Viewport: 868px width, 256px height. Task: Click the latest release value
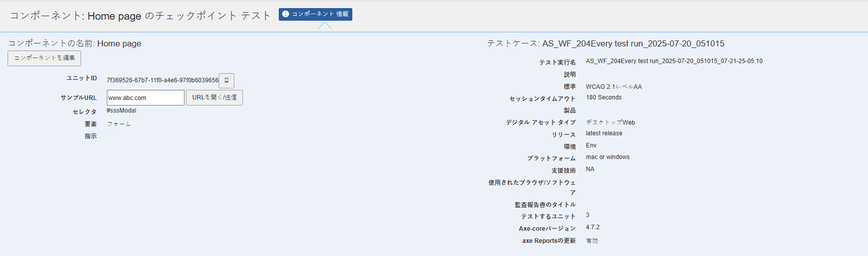pyautogui.click(x=604, y=133)
